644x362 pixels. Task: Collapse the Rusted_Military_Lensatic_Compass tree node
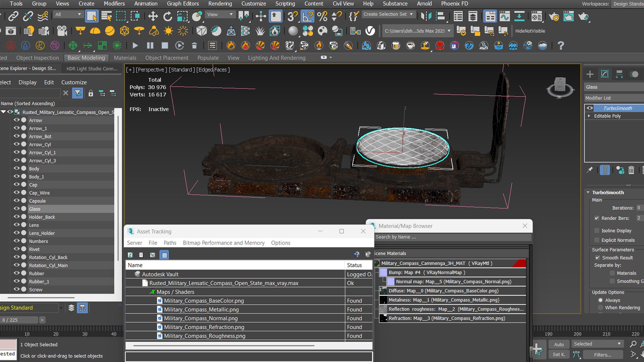click(x=3, y=112)
